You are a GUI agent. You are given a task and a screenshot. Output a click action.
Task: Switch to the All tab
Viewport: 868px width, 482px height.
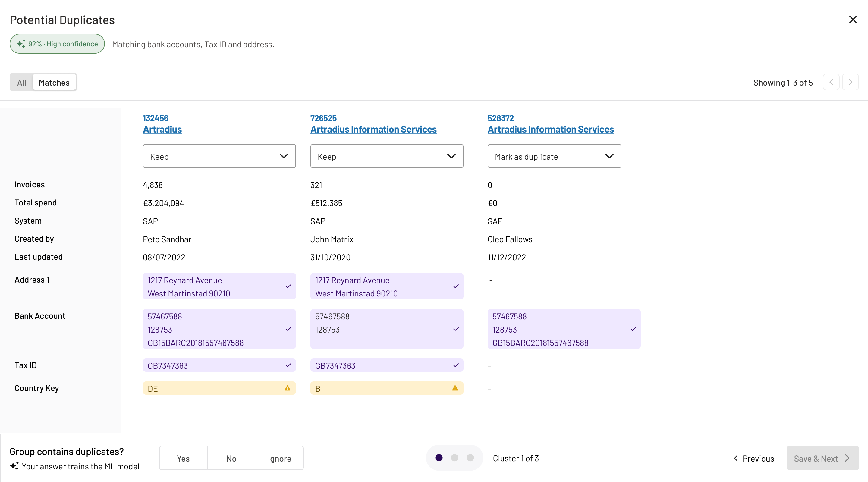point(22,83)
